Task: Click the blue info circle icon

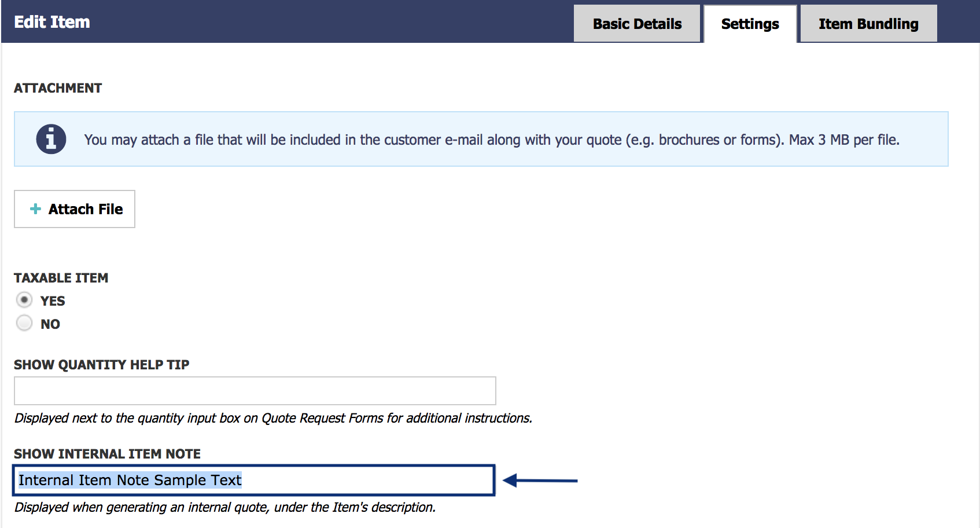Action: (x=51, y=140)
